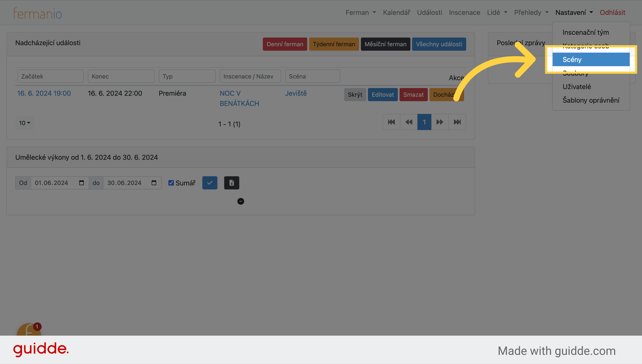Open calendar picker for start date 01.06.2024
This screenshot has height=364, width=642.
tap(81, 183)
